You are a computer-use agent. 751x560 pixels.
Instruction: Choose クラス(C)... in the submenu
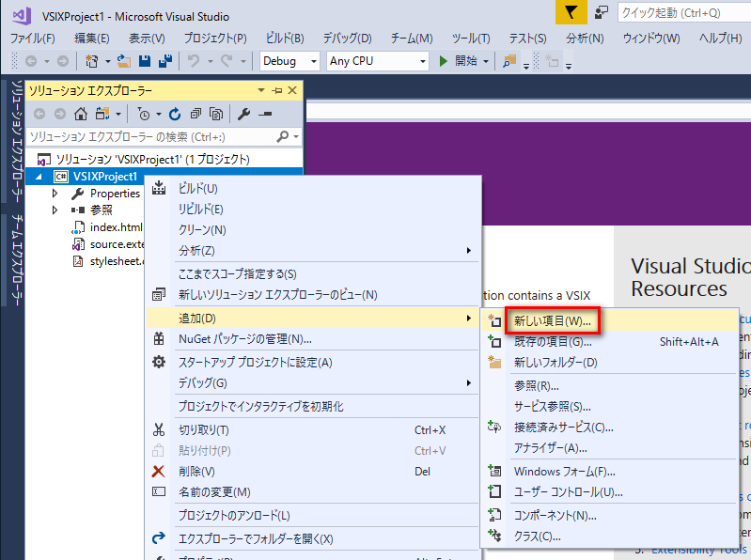610,537
